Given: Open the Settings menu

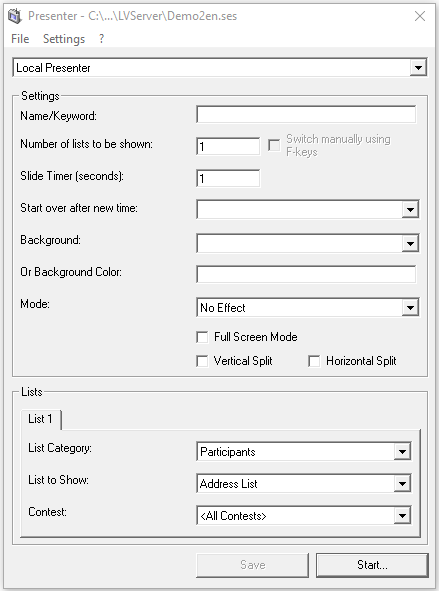Looking at the screenshot, I should [x=64, y=39].
